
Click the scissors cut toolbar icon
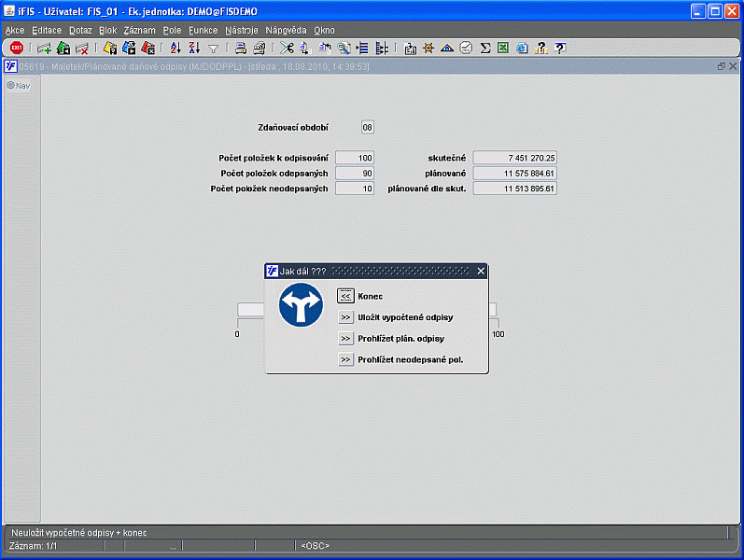click(x=287, y=48)
